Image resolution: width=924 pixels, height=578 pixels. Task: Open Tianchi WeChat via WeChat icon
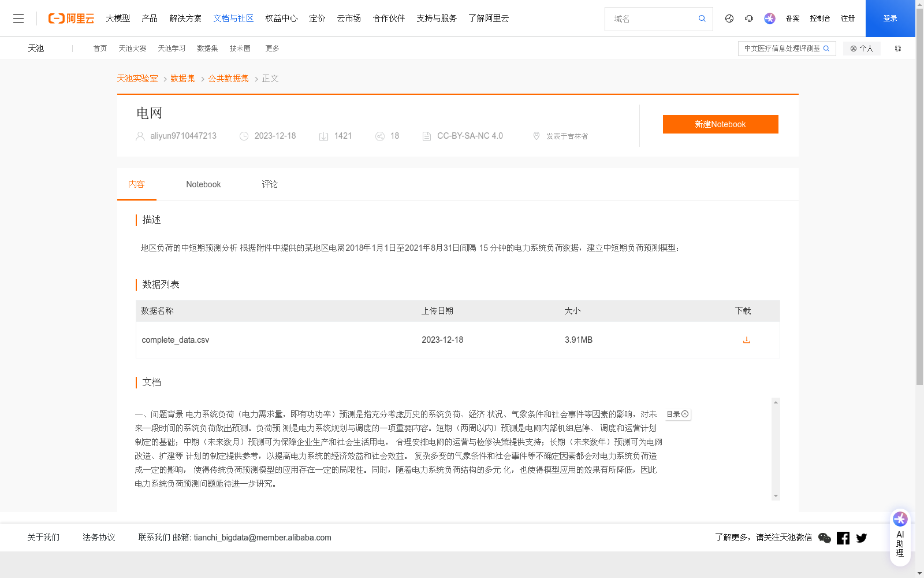825,538
